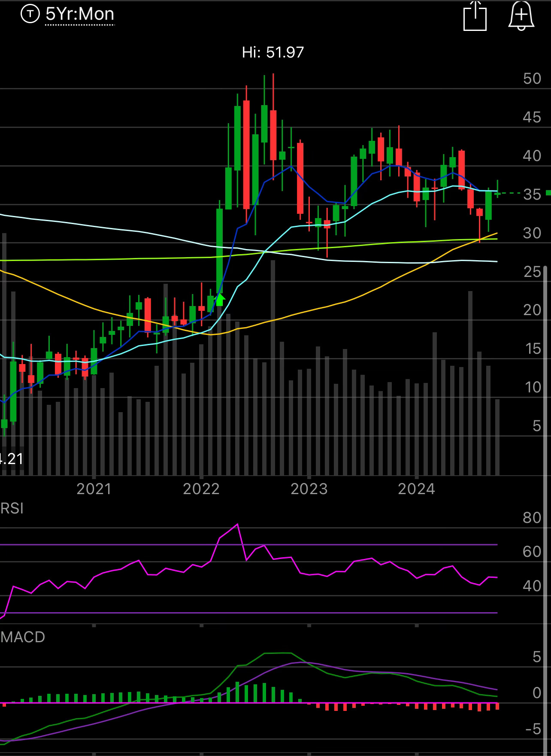The image size is (551, 756).
Task: Add a price alert with the bell icon
Action: point(521,16)
